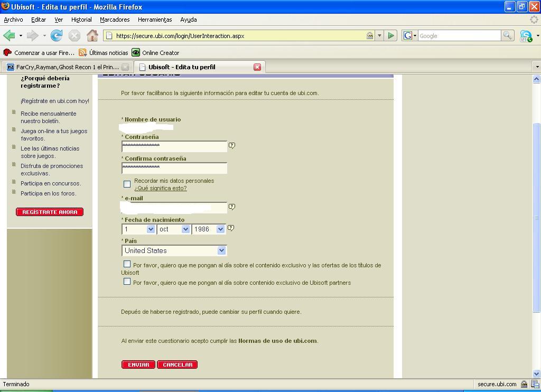The image size is (541, 392).
Task: Click the Terminado status text
Action: tap(16, 384)
